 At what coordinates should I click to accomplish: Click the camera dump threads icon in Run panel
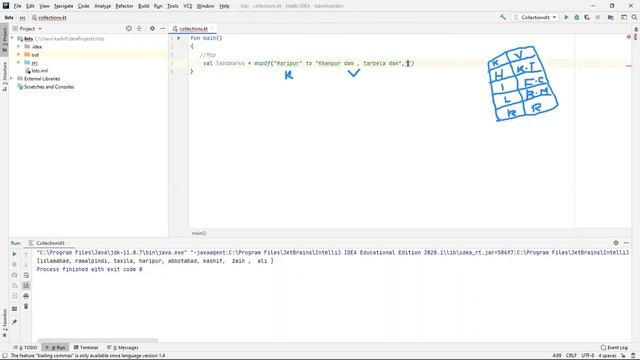[14, 275]
